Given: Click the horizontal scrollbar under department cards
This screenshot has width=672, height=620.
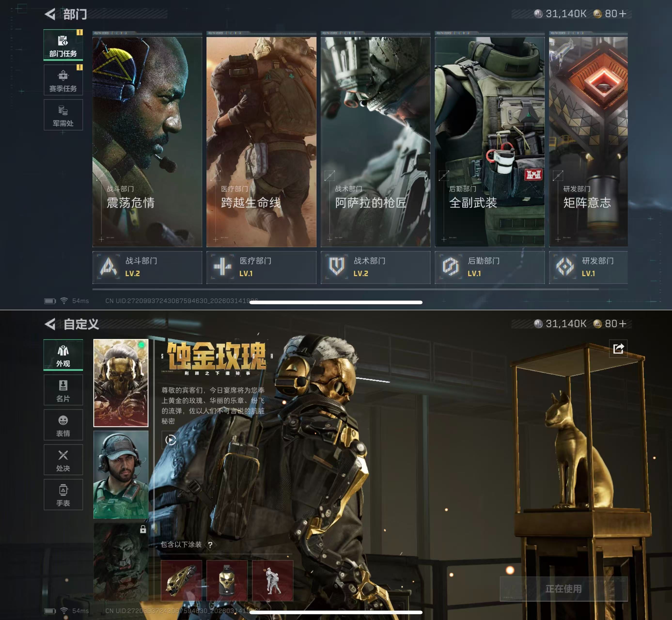Looking at the screenshot, I should [x=345, y=289].
